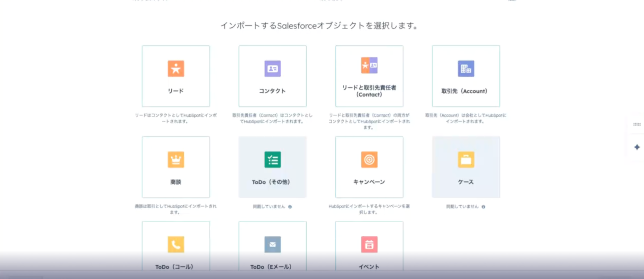
Task: Choose the 商談 card label
Action: pos(176,182)
